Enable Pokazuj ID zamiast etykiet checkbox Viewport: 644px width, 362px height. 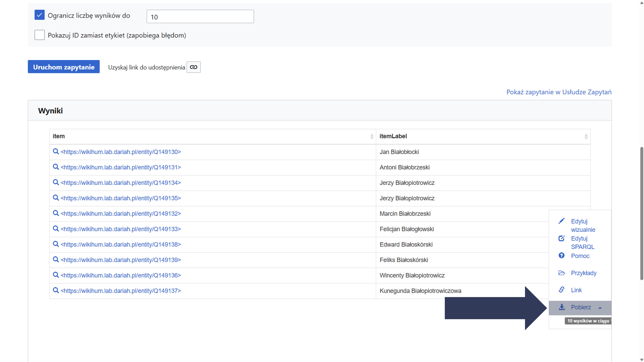[x=40, y=35]
